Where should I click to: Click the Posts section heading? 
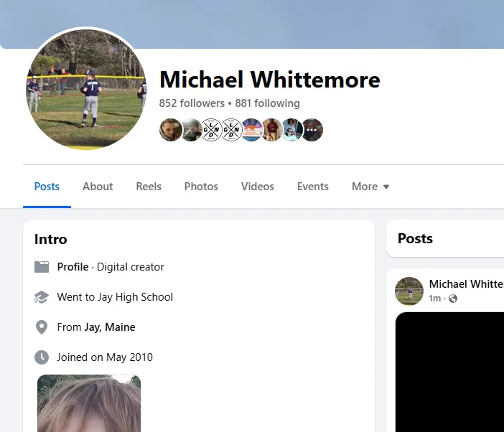415,238
